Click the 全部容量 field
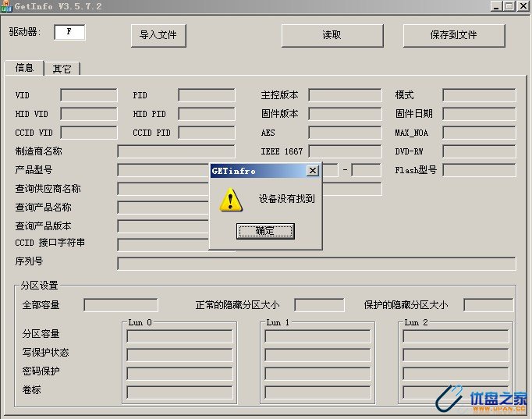 (x=121, y=305)
